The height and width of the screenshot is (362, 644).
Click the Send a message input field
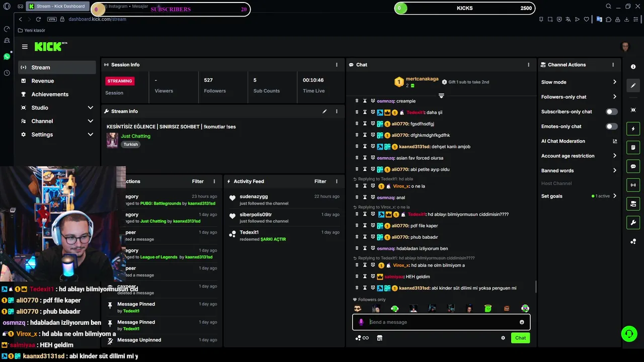click(441, 322)
